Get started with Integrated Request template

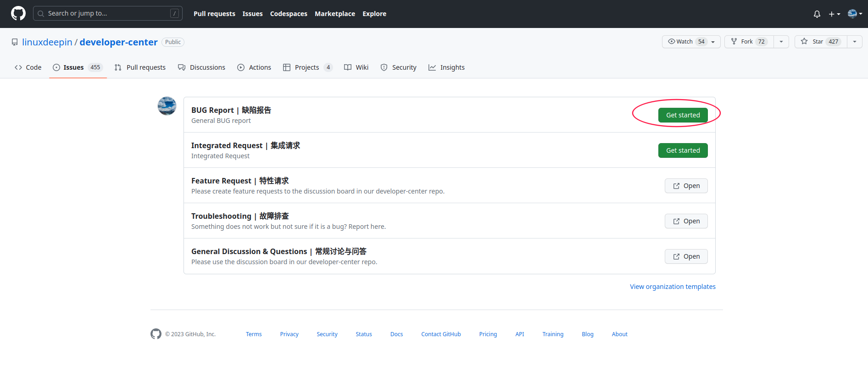[x=683, y=150]
